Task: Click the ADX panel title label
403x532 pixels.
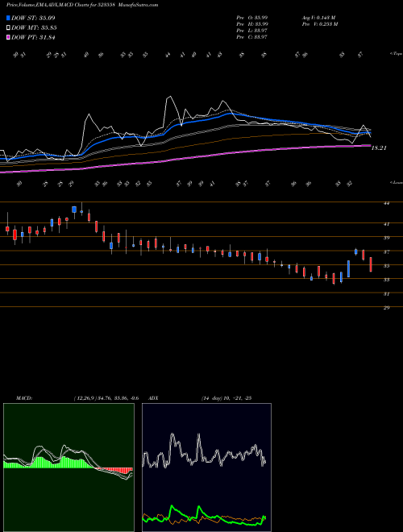Action: coord(154,398)
